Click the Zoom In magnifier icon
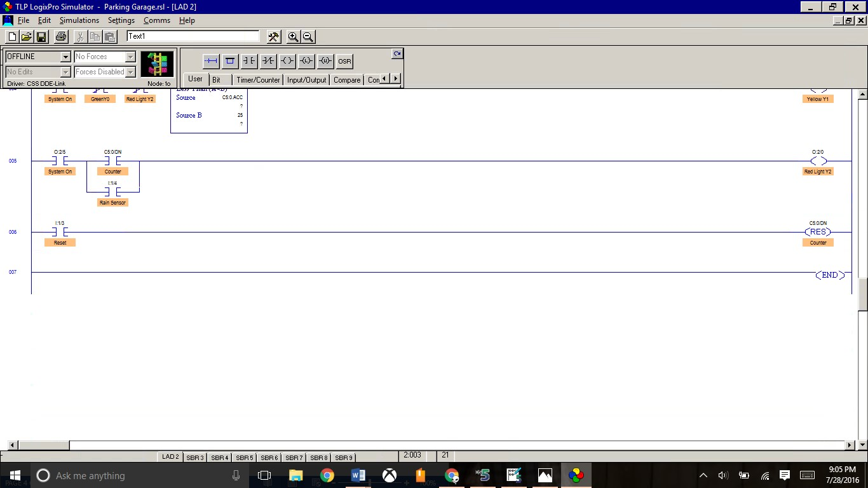 (294, 37)
